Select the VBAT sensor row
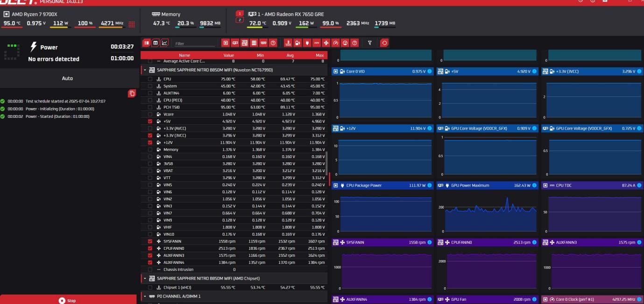The height and width of the screenshot is (304, 644). [x=235, y=170]
